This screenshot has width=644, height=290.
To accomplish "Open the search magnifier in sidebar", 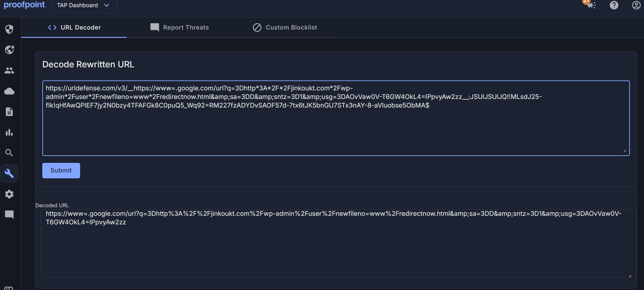I will tap(9, 153).
